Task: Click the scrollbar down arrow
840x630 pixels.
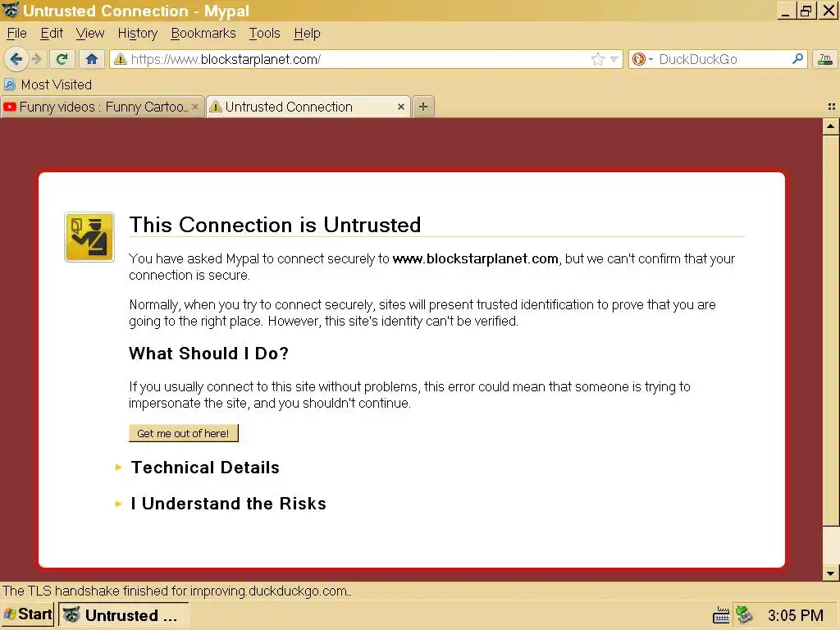Action: point(830,573)
